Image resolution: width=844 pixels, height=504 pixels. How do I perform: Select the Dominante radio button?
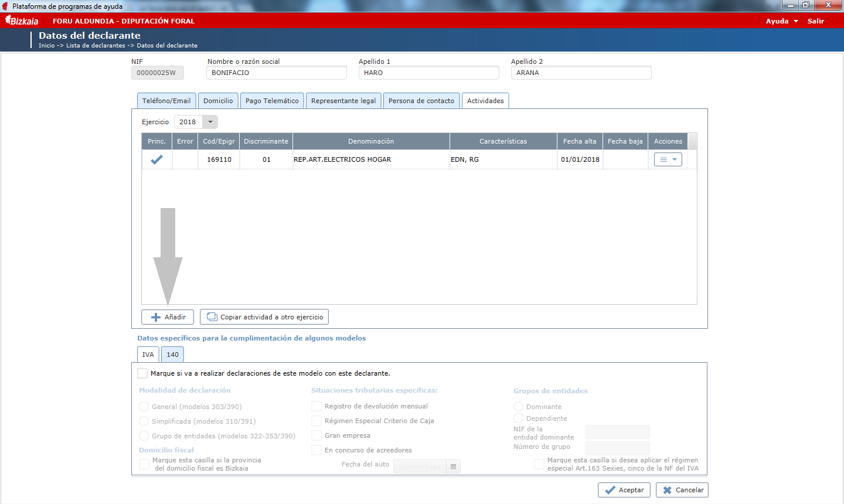click(518, 407)
